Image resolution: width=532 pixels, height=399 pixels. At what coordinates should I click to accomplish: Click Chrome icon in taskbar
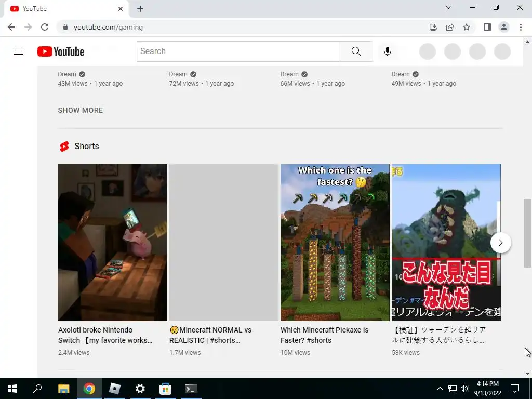click(89, 389)
